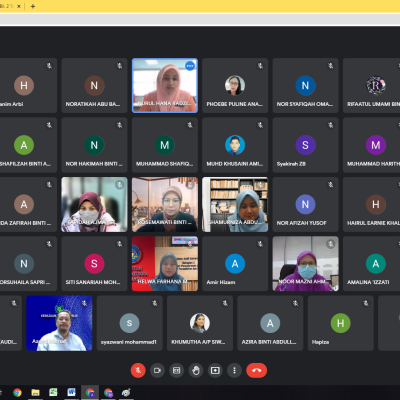Close the current browser tab

(x=19, y=6)
